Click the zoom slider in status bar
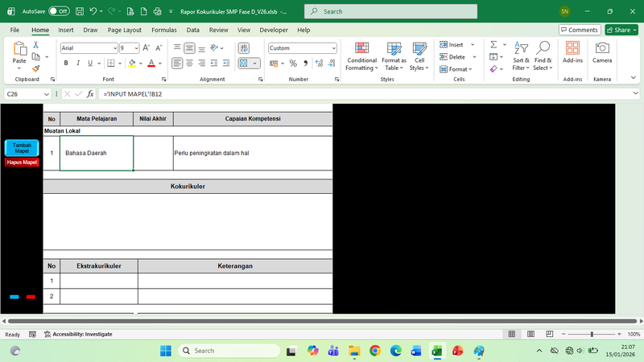 [592, 334]
